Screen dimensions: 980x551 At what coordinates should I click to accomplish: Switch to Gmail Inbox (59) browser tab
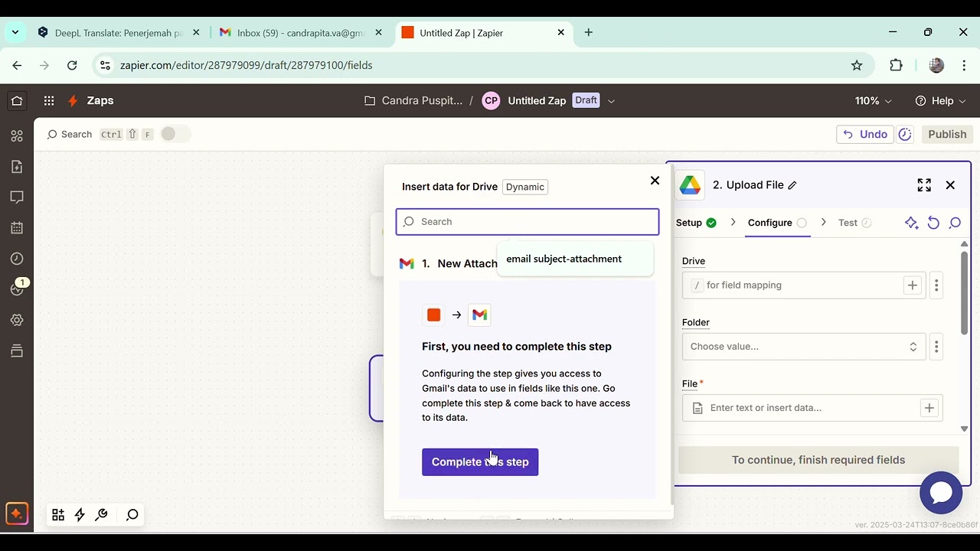[301, 33]
